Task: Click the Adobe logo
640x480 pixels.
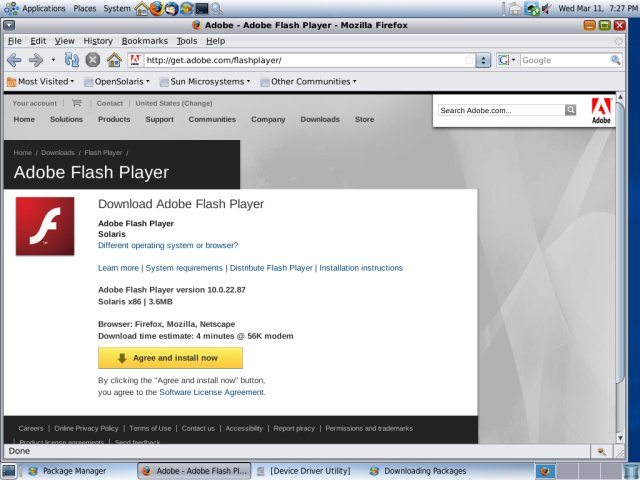Action: pyautogui.click(x=601, y=111)
